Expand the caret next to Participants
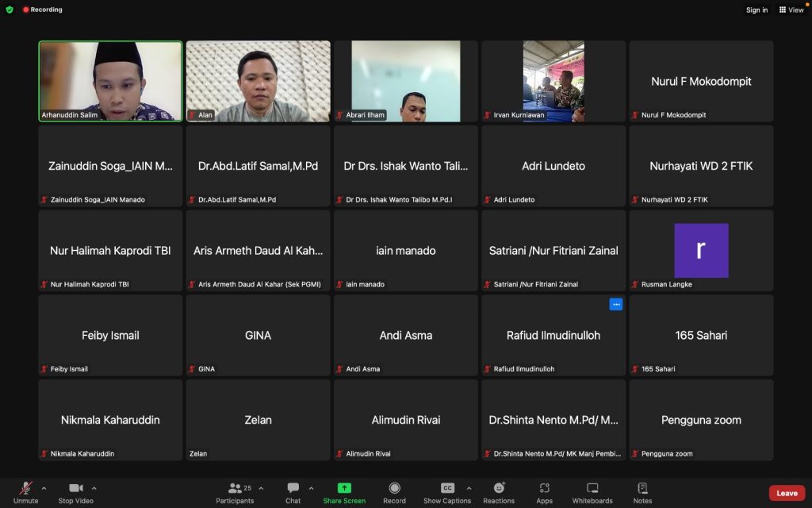 click(x=261, y=488)
